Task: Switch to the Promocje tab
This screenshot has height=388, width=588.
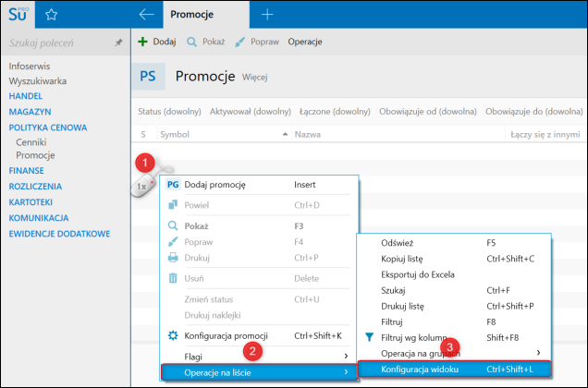Action: [195, 14]
